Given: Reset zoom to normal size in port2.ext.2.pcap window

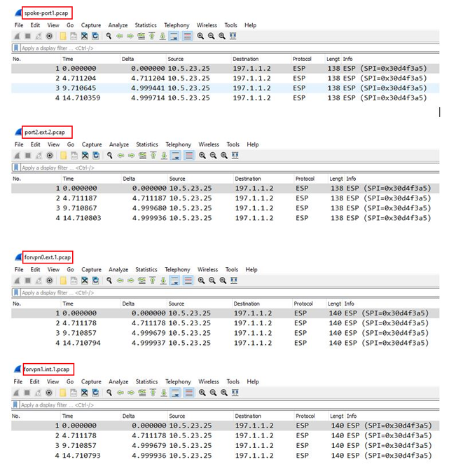Looking at the screenshot, I should click(x=224, y=156).
